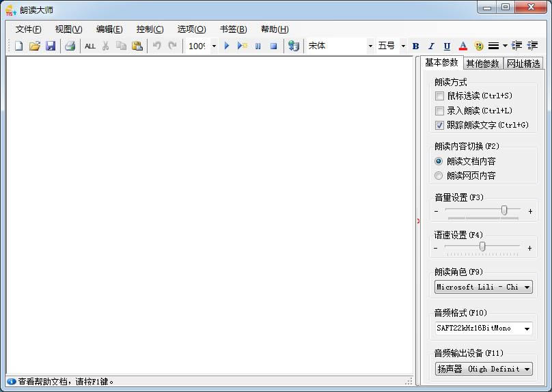Screen dimensions: 552x392
Task: Increase indent with last toolbar icon
Action: [x=532, y=46]
